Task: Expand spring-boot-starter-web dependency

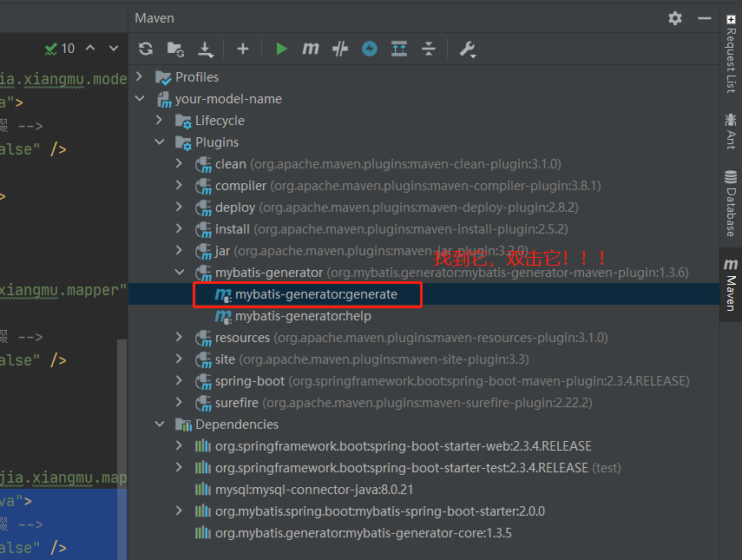Action: (179, 445)
